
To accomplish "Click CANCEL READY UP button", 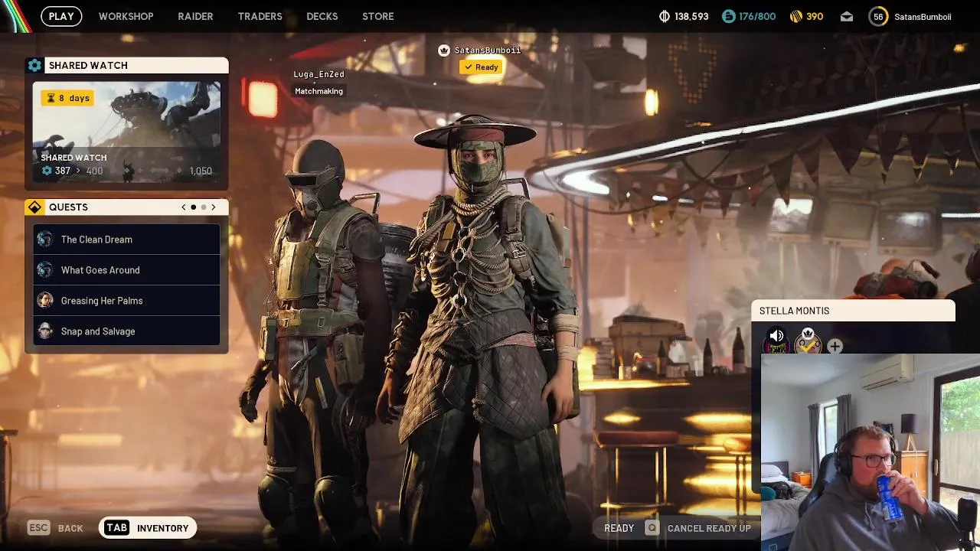I will pos(709,528).
